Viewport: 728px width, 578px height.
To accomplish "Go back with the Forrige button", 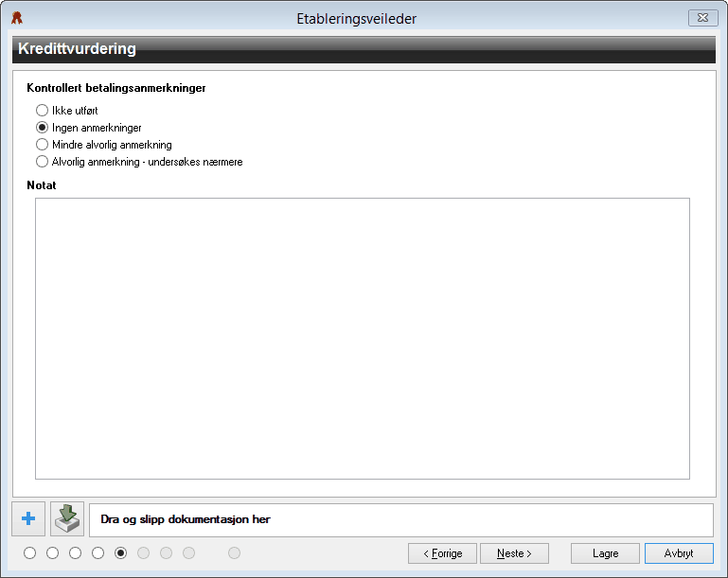I will (x=442, y=553).
